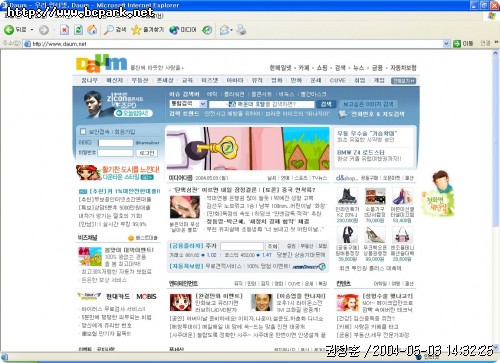Click the 로그인 login button
Screen dimensions: 500x363
pos(147,153)
